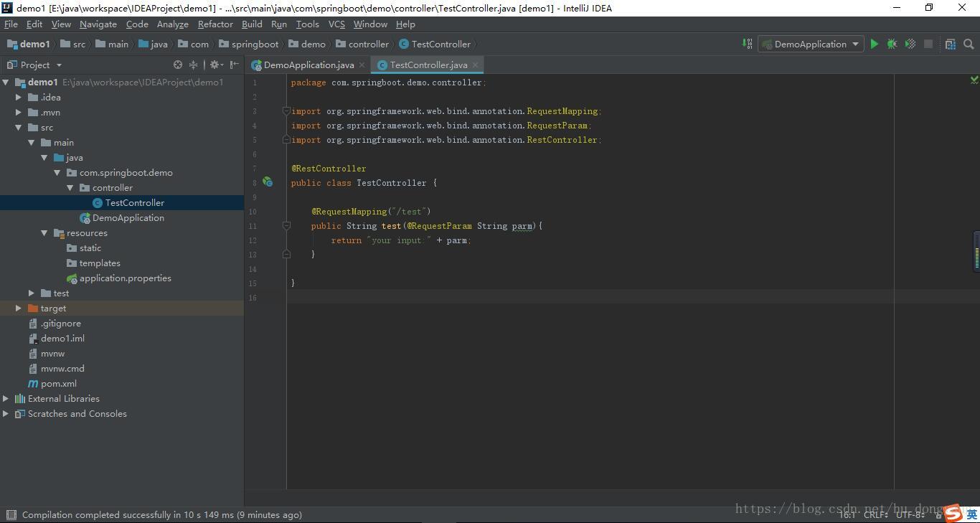This screenshot has width=980, height=523.
Task: Open the Navigate menu
Action: (x=98, y=24)
